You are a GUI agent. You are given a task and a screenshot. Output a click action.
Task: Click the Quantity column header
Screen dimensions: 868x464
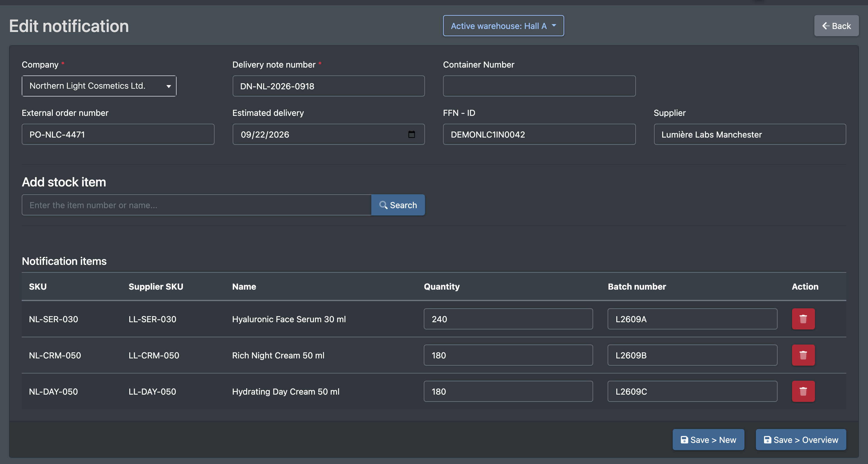point(442,287)
